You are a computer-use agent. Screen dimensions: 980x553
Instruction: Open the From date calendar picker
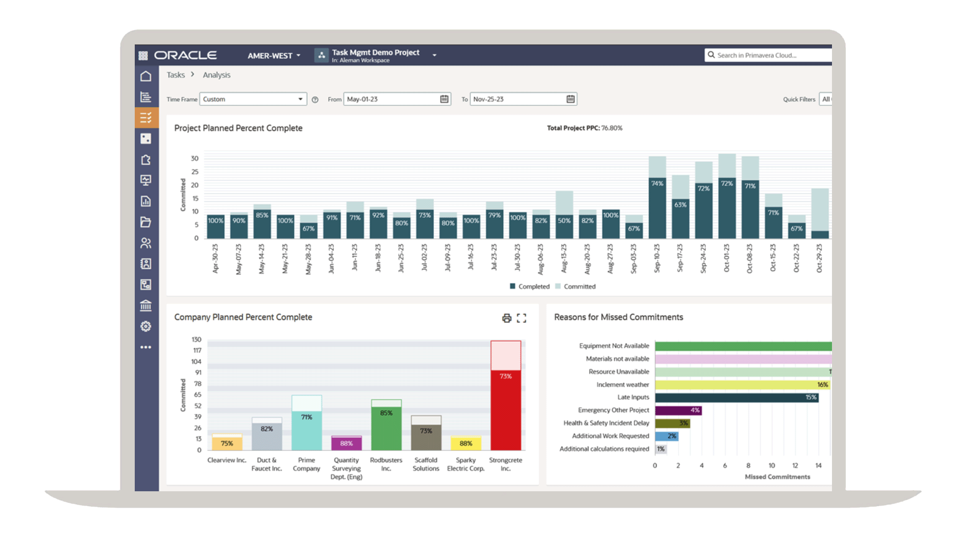coord(444,99)
